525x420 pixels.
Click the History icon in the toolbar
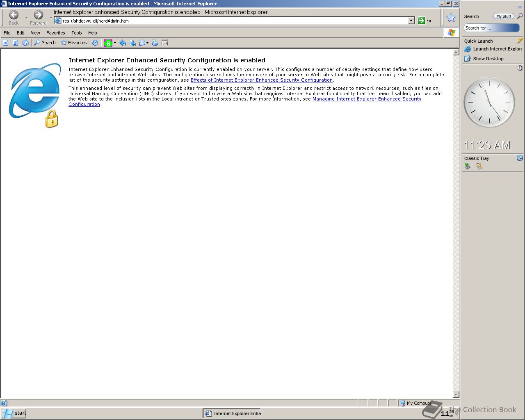click(95, 43)
